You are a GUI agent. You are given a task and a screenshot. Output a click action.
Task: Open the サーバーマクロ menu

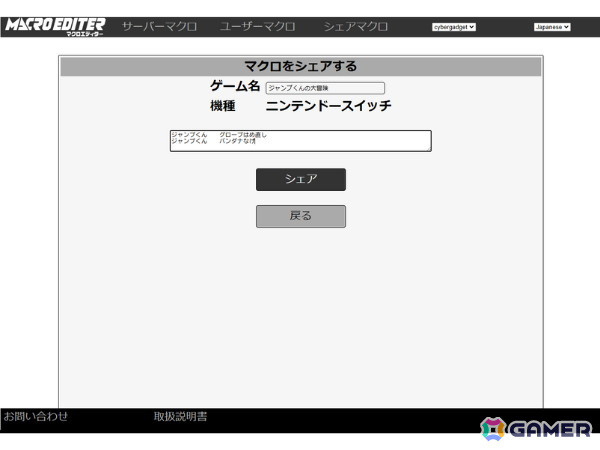click(x=159, y=26)
